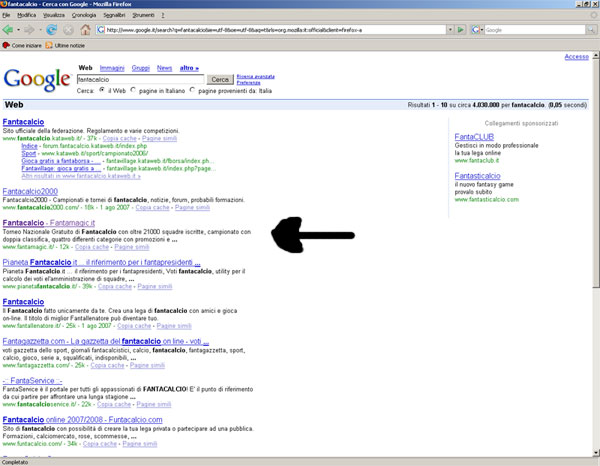
Task: Open 'Copia cache' for Fantacalcio2000 result
Action: [152, 207]
